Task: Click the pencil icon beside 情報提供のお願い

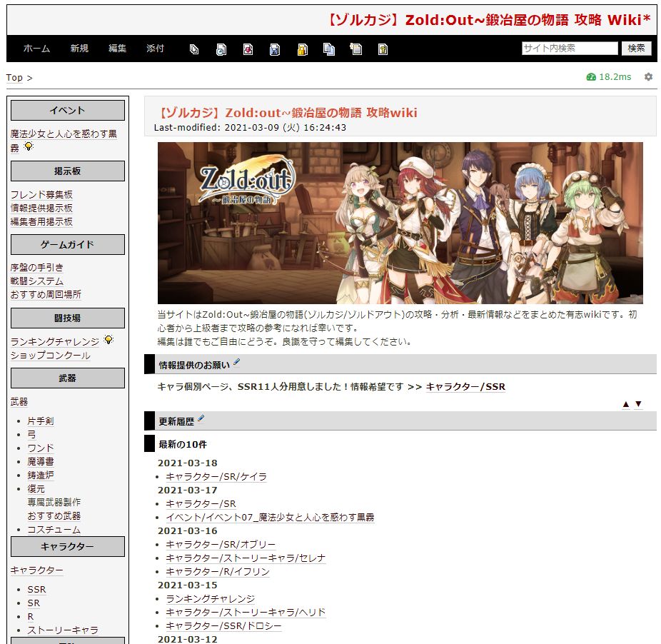Action: [236, 362]
